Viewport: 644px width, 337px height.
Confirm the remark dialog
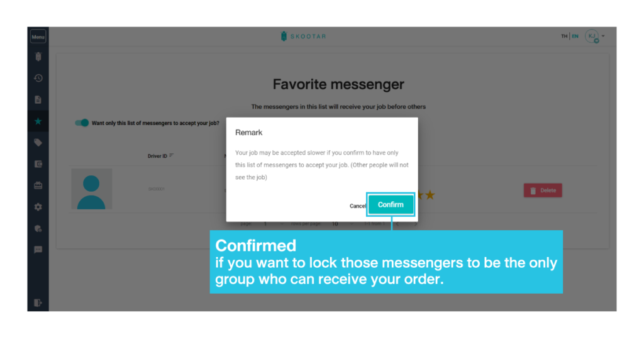point(391,204)
